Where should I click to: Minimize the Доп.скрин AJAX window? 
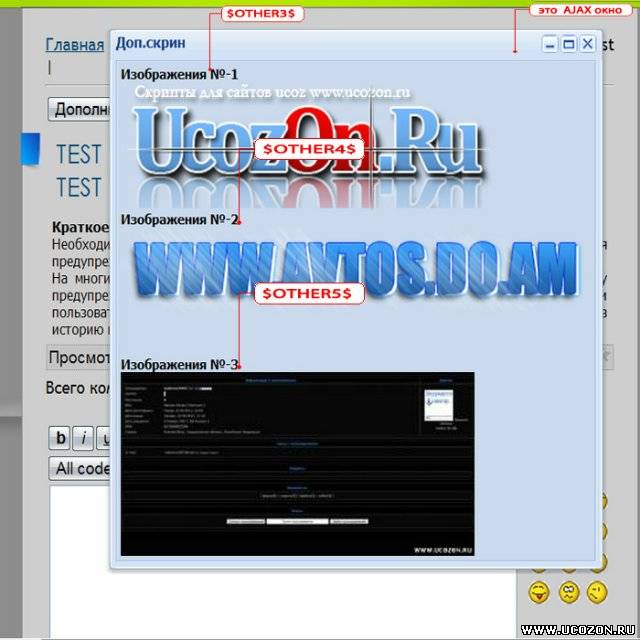550,44
